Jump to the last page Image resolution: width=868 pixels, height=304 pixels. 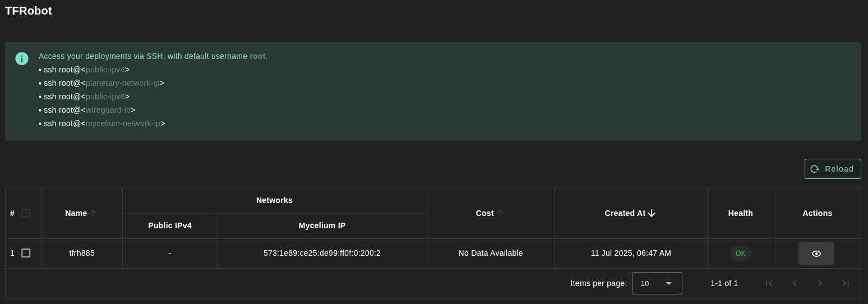coord(846,283)
